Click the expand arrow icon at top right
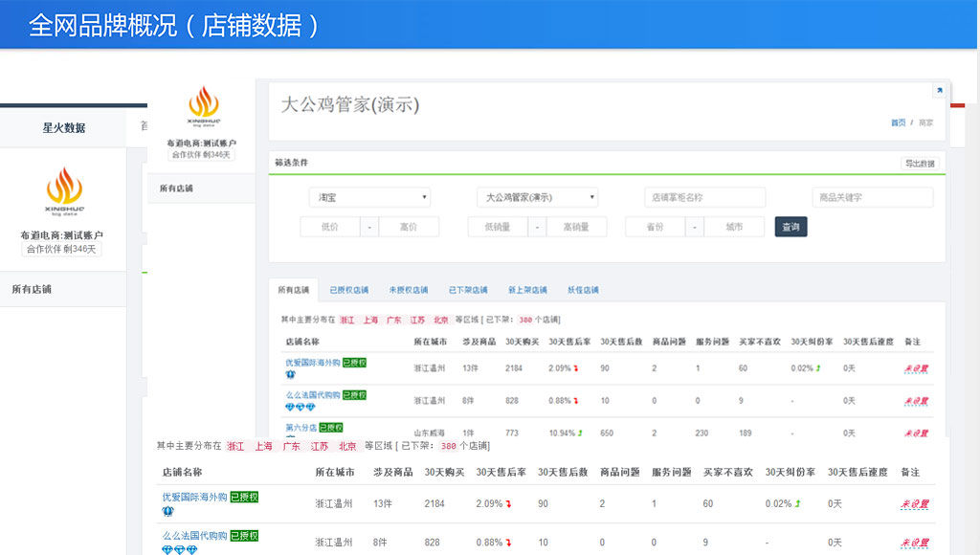Viewport: 980px width, 555px height. coord(939,91)
